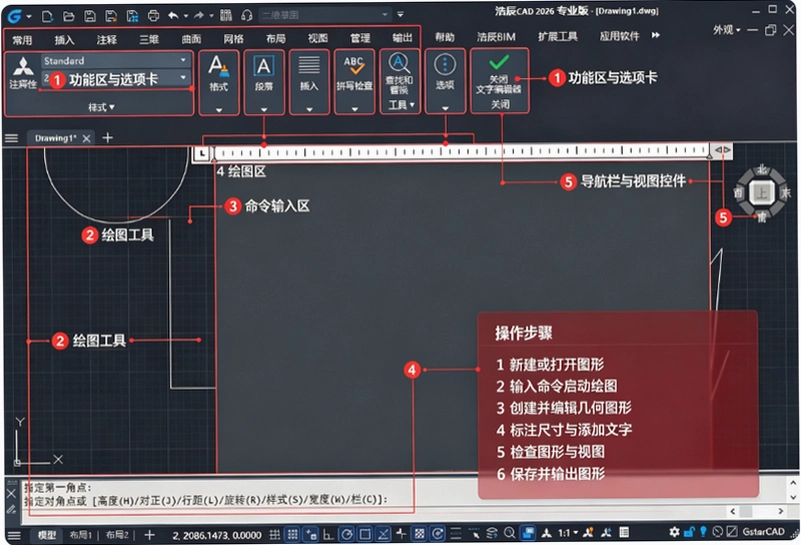Click the Save As icon in quick toolbar
This screenshot has width=801, height=545.
[111, 16]
